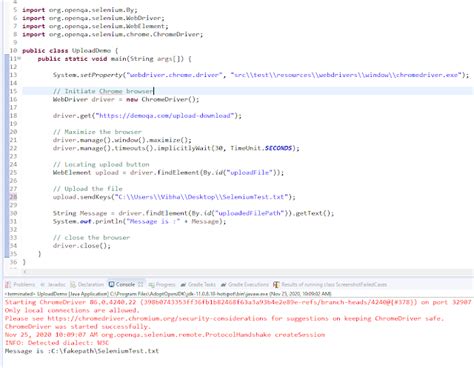Click the new ChromeDriver() statement

point(126,99)
